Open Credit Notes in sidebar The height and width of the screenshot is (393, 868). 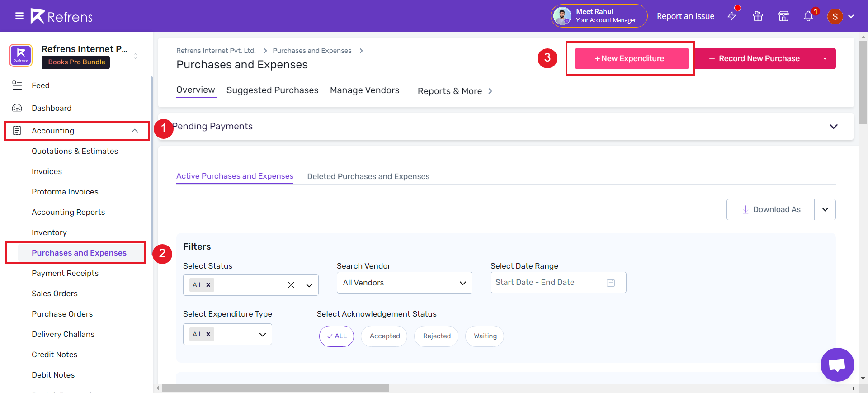point(54,355)
